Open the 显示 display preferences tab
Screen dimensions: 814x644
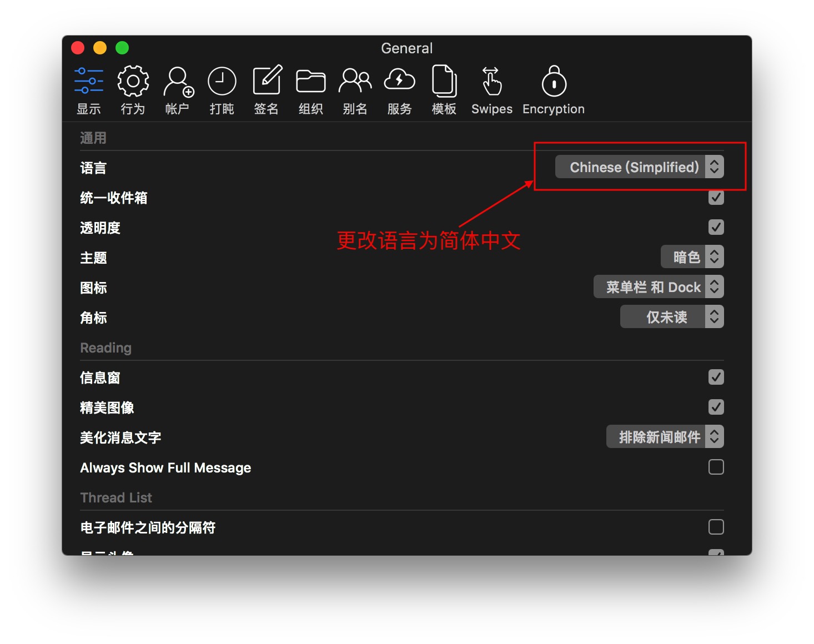(89, 90)
